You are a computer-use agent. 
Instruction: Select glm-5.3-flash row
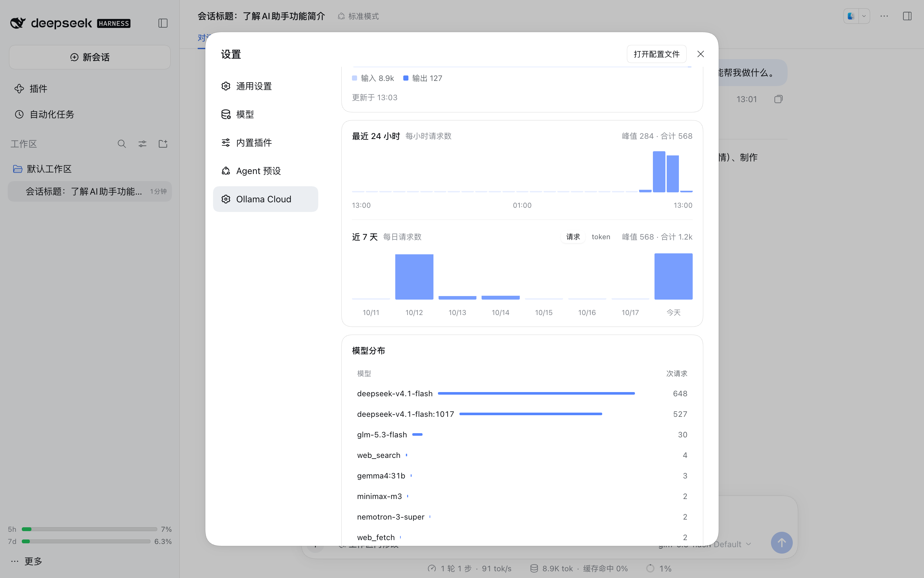point(522,435)
